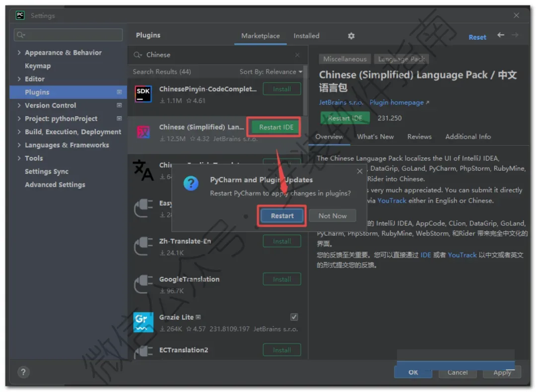The width and height of the screenshot is (536, 392).
Task: Click the Reset link
Action: coord(477,37)
